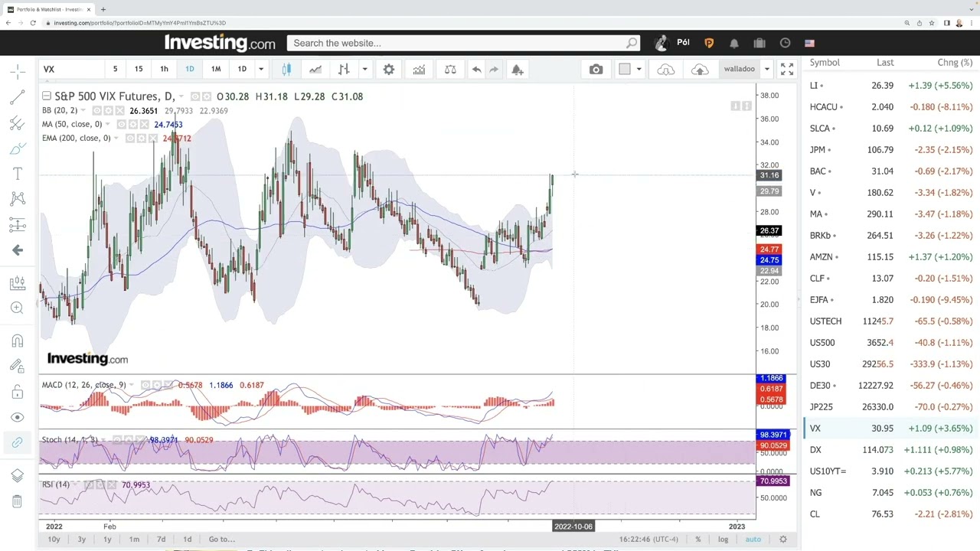Select the 1h interval
Screen dimensions: 980x551
pyautogui.click(x=164, y=70)
